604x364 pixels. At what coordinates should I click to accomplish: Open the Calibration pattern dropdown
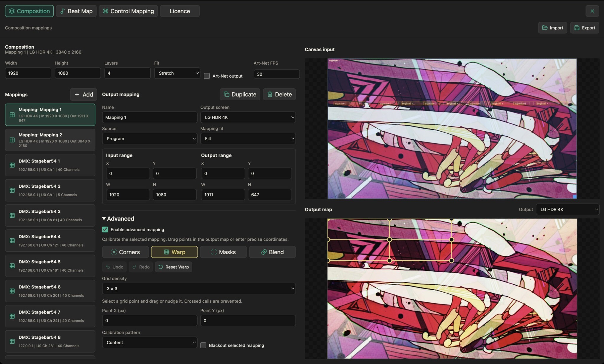click(x=150, y=342)
